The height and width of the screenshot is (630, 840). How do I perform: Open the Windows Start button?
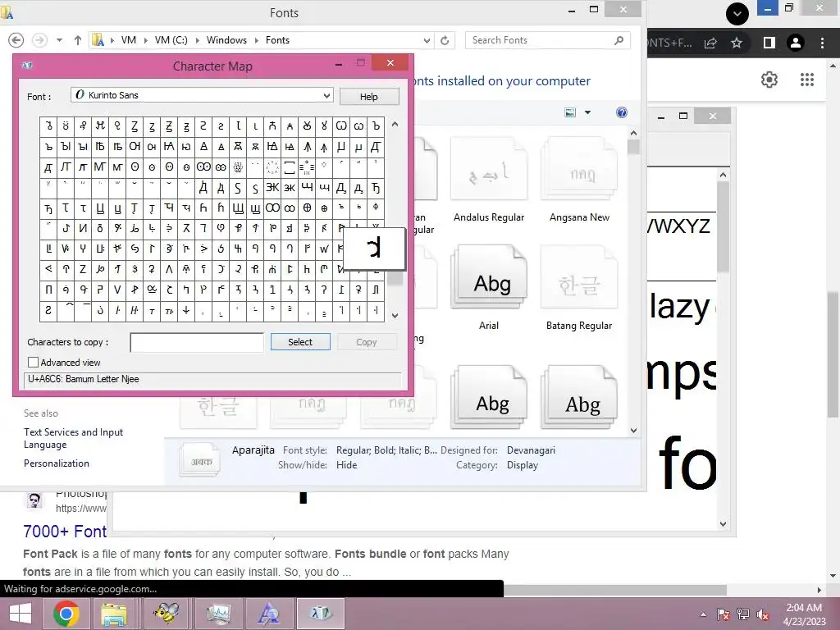pos(21,614)
